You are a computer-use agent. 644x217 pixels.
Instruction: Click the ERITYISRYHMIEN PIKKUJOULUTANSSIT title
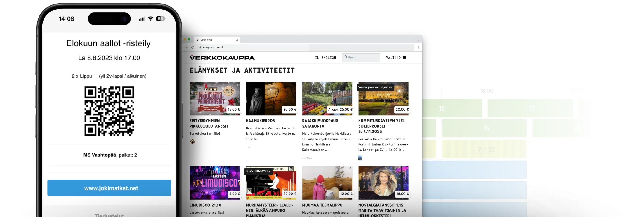click(209, 123)
